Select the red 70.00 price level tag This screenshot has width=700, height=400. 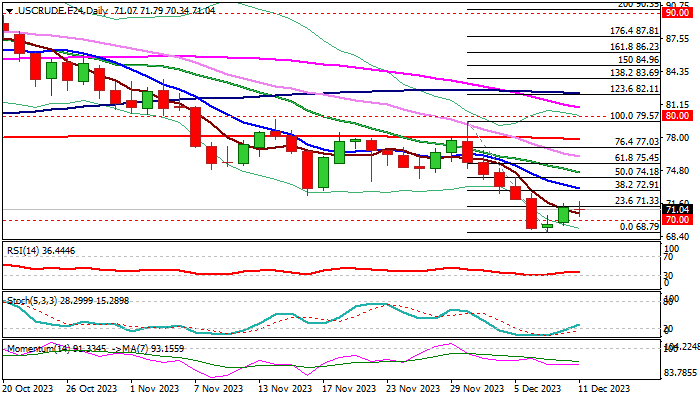tap(679, 220)
